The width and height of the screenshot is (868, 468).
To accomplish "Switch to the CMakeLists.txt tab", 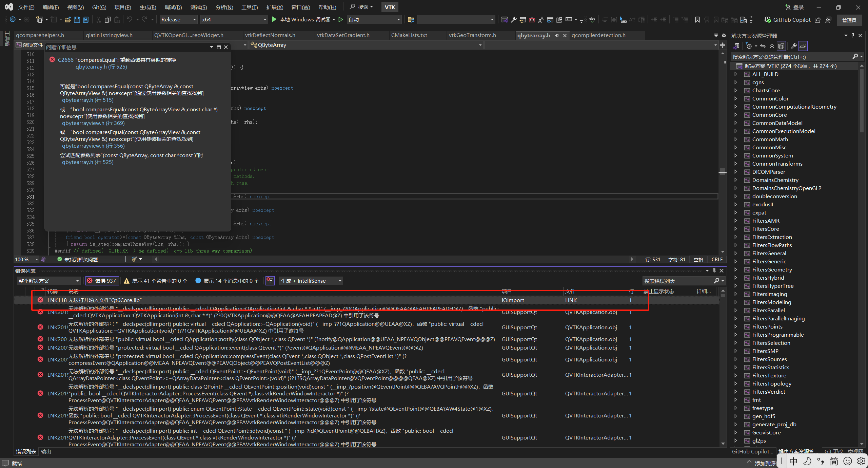I will [x=410, y=35].
